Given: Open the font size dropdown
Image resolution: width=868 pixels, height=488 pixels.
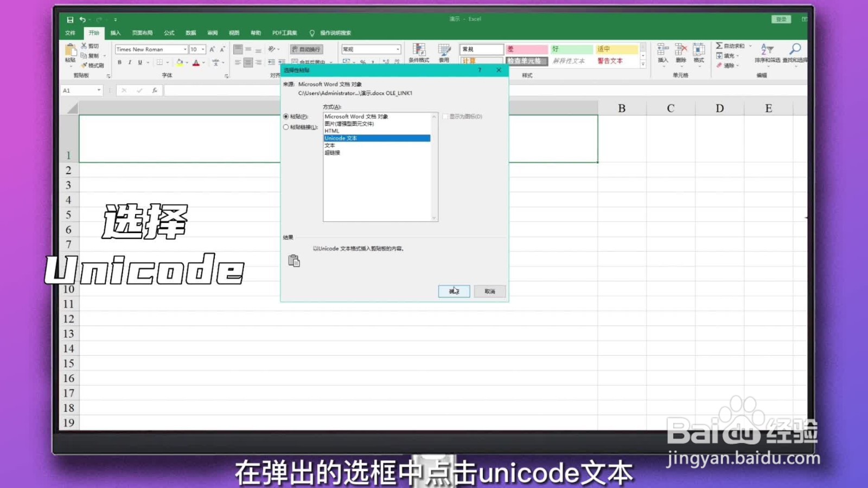Looking at the screenshot, I should [x=203, y=49].
